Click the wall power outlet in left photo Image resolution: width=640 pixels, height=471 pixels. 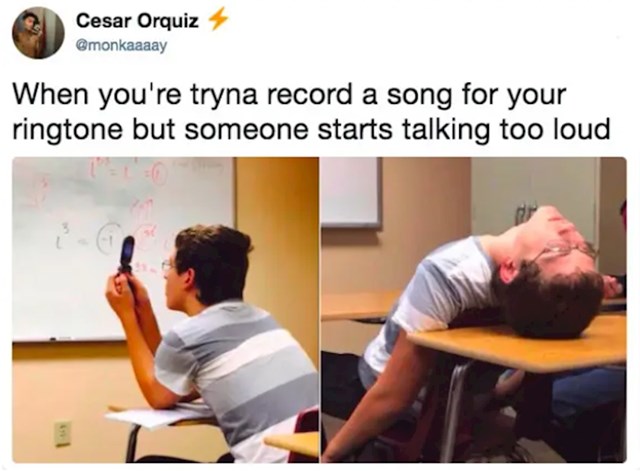point(63,433)
